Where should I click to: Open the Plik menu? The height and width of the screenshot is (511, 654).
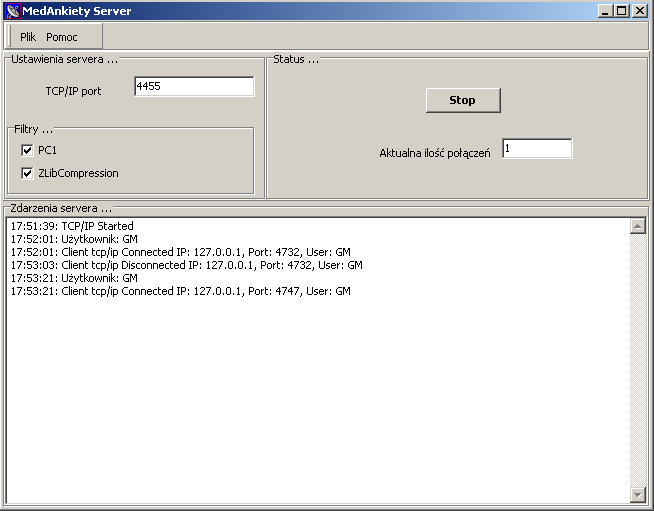[28, 37]
